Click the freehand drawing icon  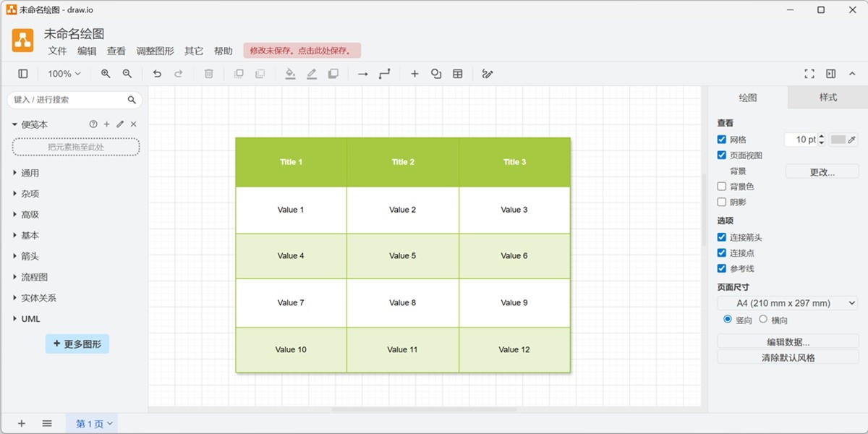pos(488,74)
